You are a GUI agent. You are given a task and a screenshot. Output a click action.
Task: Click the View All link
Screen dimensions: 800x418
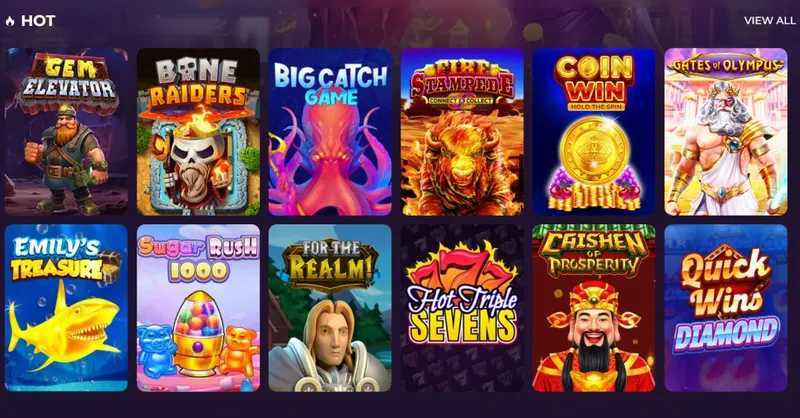point(769,20)
